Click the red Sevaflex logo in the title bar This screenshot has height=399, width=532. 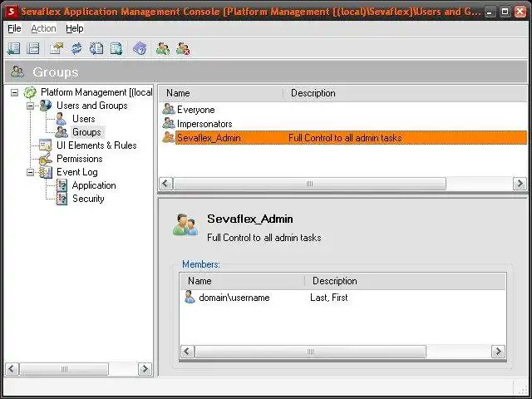pos(11,12)
